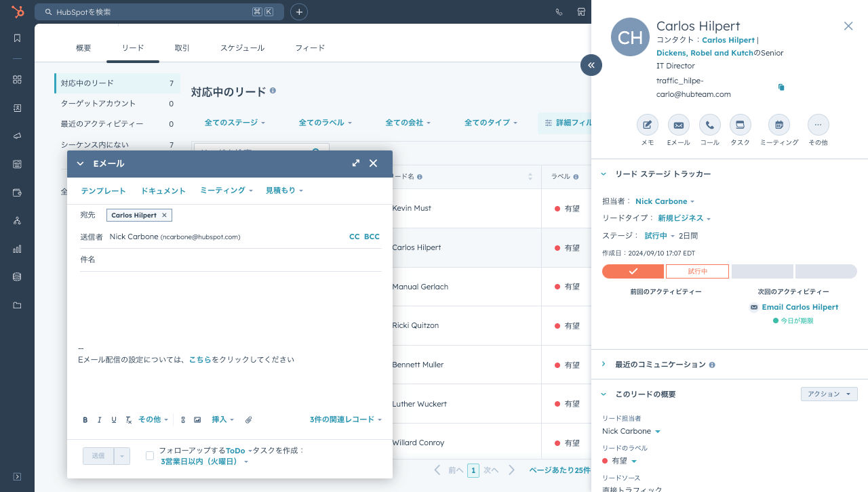
Task: Open data management database icon
Action: coord(18,276)
